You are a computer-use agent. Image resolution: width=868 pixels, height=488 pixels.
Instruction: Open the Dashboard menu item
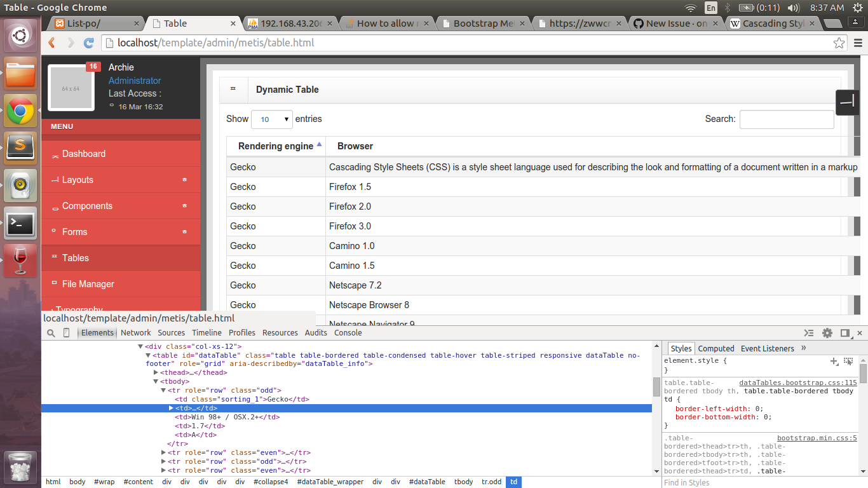click(121, 154)
